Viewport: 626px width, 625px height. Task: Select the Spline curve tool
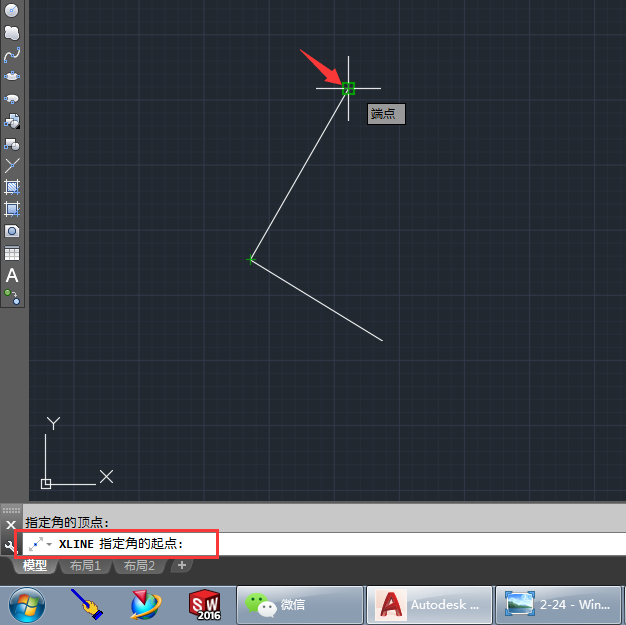(12, 55)
